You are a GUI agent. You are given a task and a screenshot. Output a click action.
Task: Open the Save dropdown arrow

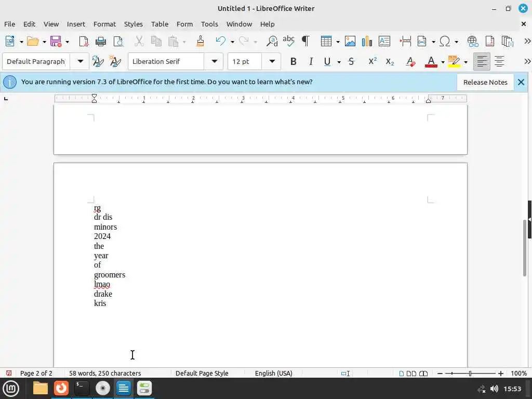coord(67,42)
